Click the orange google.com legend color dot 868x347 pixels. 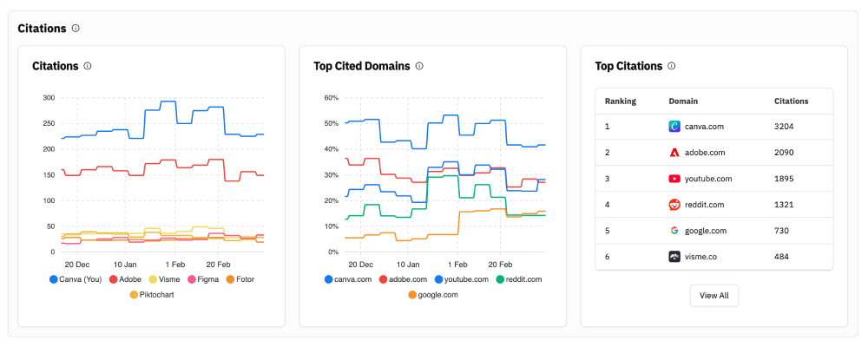tap(412, 295)
